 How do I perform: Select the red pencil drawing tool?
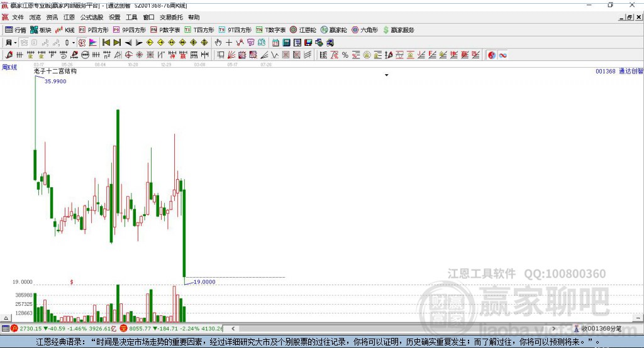[9, 55]
